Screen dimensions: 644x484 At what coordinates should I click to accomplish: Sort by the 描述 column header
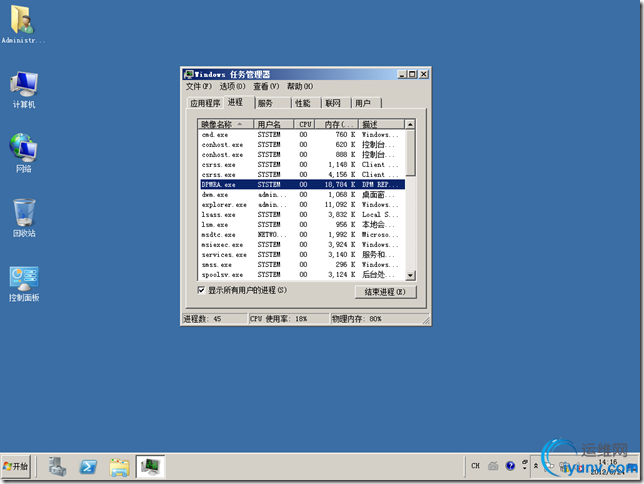click(x=382, y=124)
